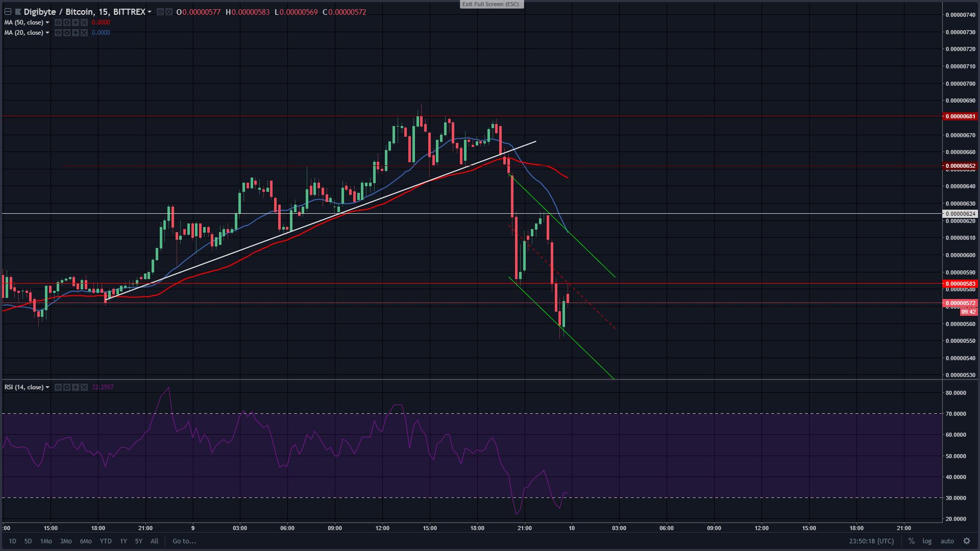Open settings gear for MA (50, close)
Viewport: 980px width, 551px height.
[67, 22]
